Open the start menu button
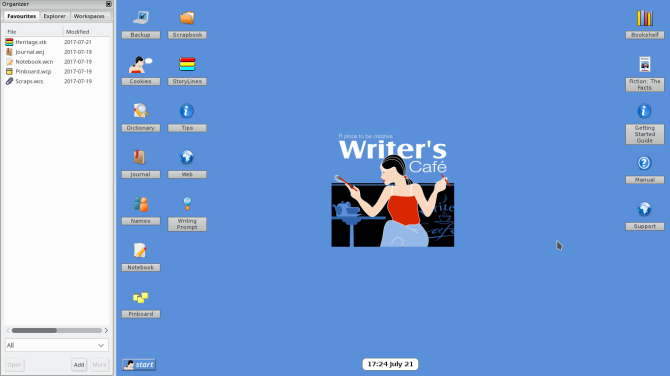Viewport: 670px width, 376px height. point(139,364)
